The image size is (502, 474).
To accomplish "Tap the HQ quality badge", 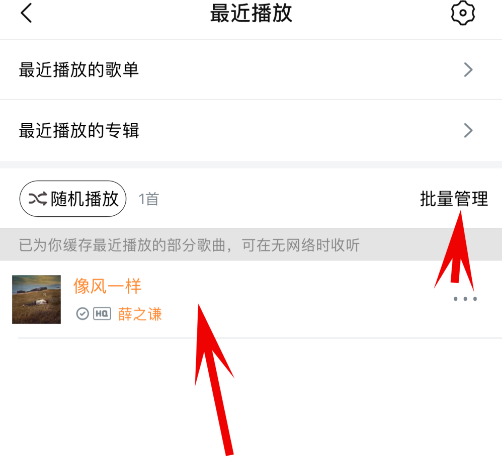I will click(x=102, y=314).
